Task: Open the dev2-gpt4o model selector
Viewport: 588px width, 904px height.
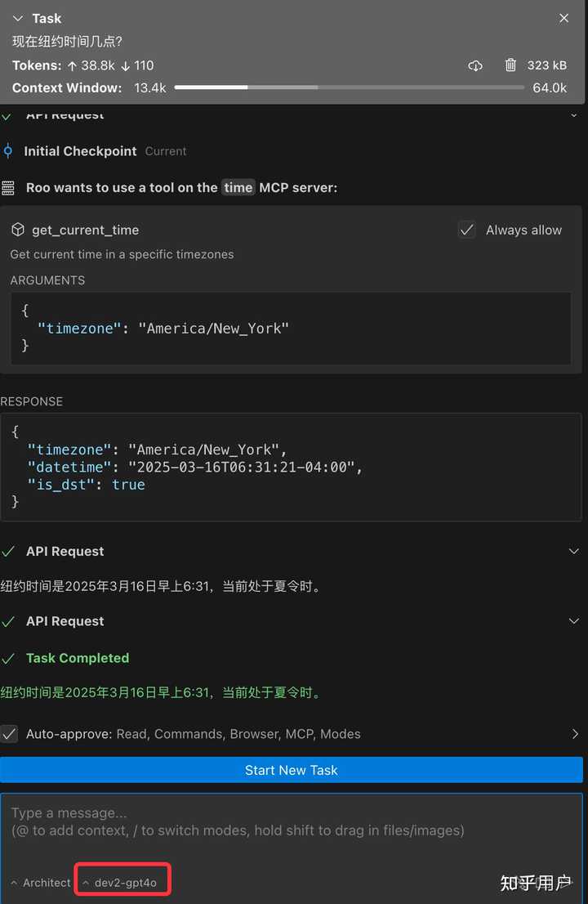Action: point(121,880)
